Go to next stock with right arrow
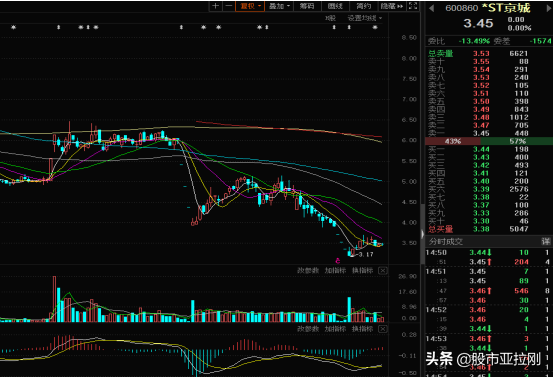This screenshot has height=378, width=553. tap(549, 8)
